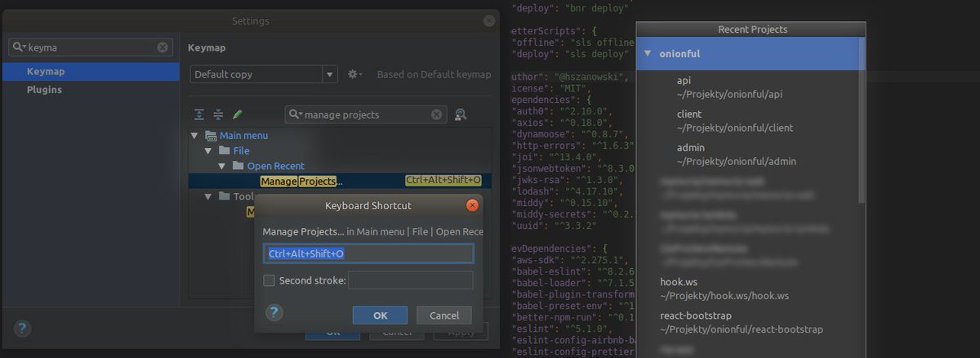980x358 pixels.
Task: Collapse the Open Recent tree node
Action: point(223,166)
